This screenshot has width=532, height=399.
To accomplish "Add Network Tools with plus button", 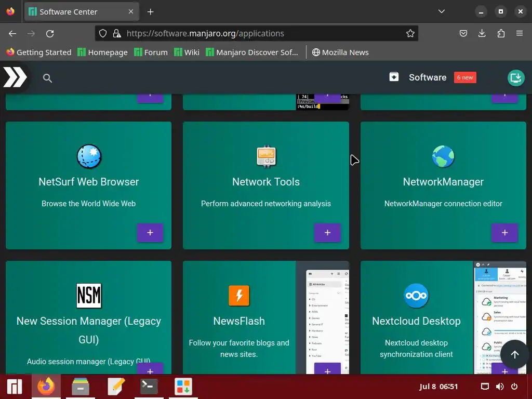I will click(327, 232).
